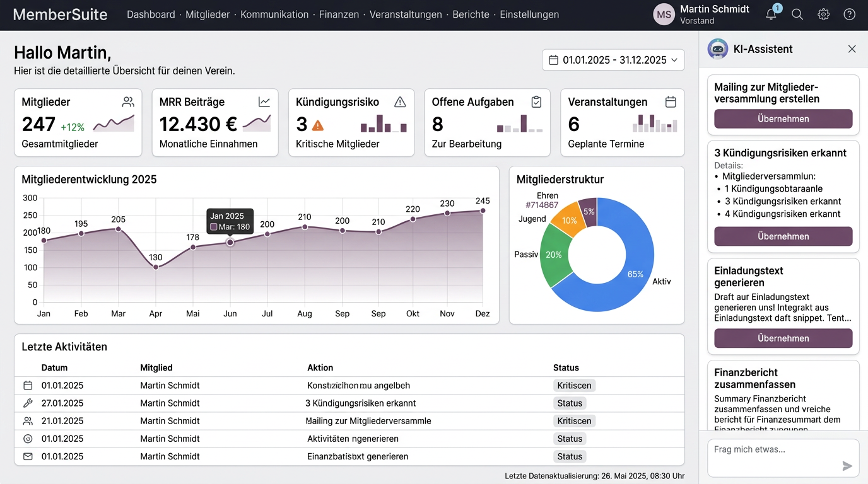
Task: Click Status badge in 3 Kündigungsrisiken erkannt row
Action: [x=570, y=403]
